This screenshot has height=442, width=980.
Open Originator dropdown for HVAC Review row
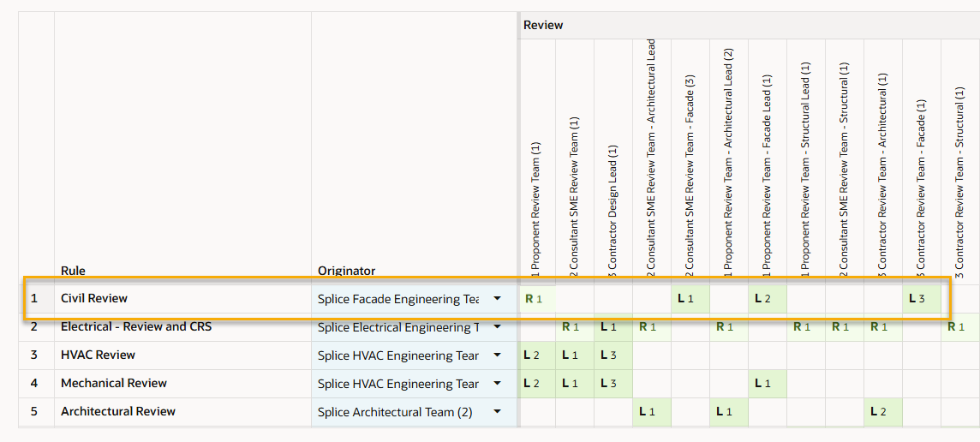point(497,355)
